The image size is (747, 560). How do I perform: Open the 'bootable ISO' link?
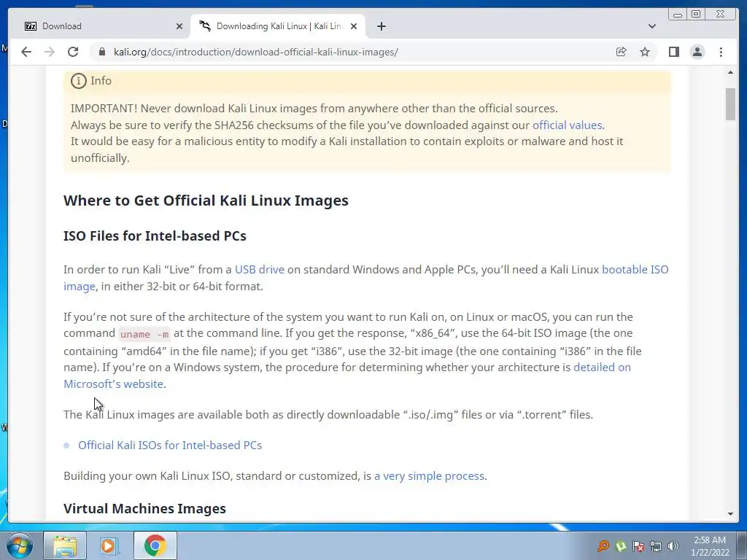click(x=635, y=270)
